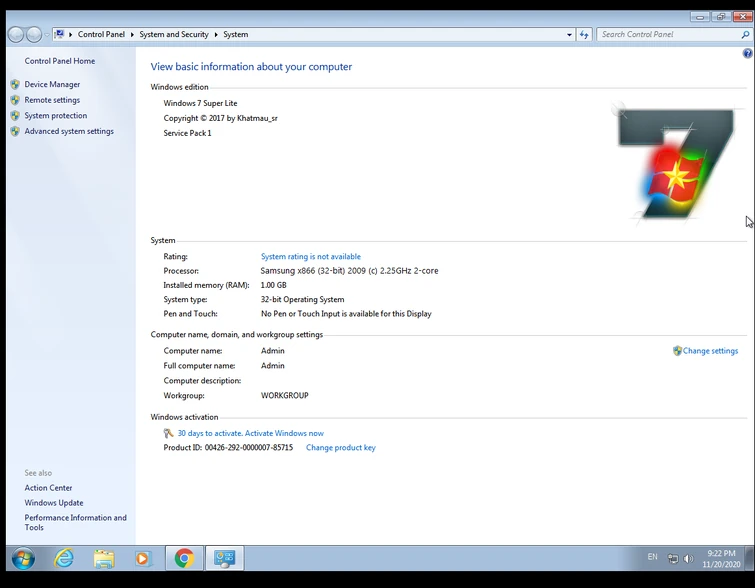Click 32-bit Operating System value
Image resolution: width=755 pixels, height=588 pixels.
(x=302, y=300)
